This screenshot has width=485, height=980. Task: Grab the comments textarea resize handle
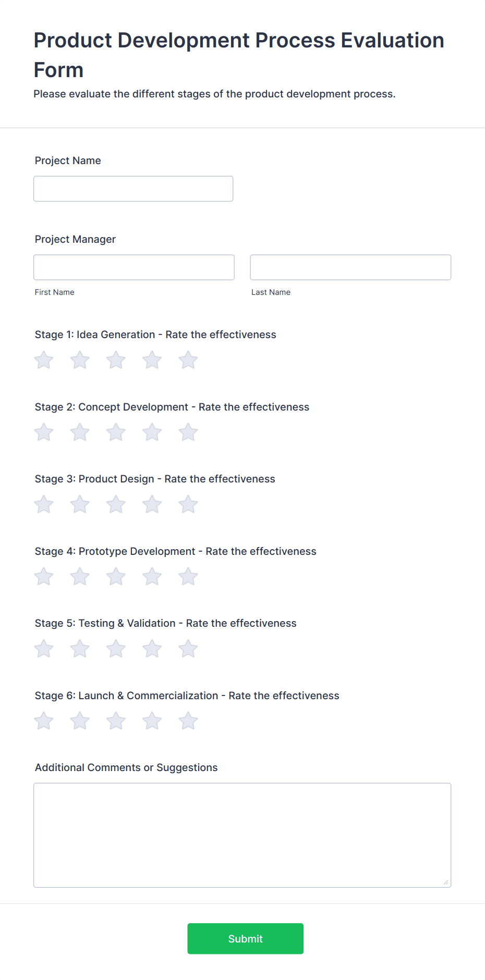[446, 882]
